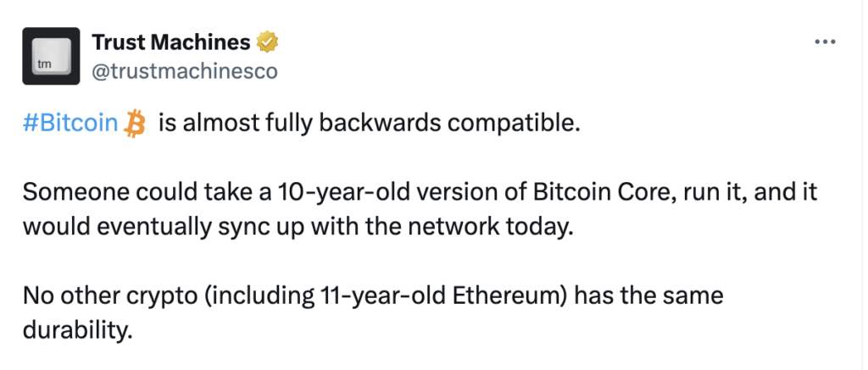The height and width of the screenshot is (370, 868).
Task: Click the Trust Machines profile avatar
Action: 51,55
